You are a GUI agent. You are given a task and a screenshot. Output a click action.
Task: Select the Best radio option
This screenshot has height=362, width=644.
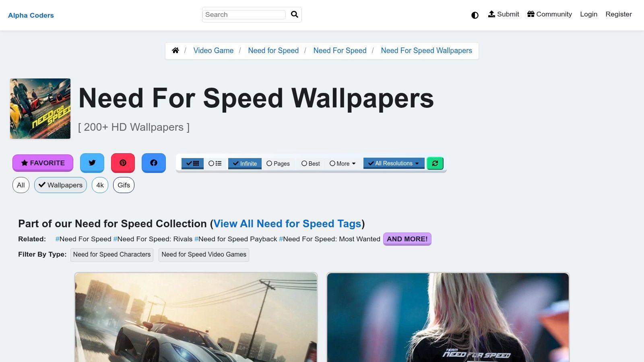(x=311, y=163)
